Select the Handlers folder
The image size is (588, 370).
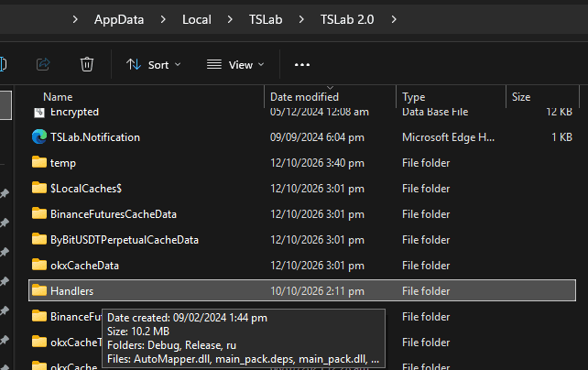[x=302, y=290]
